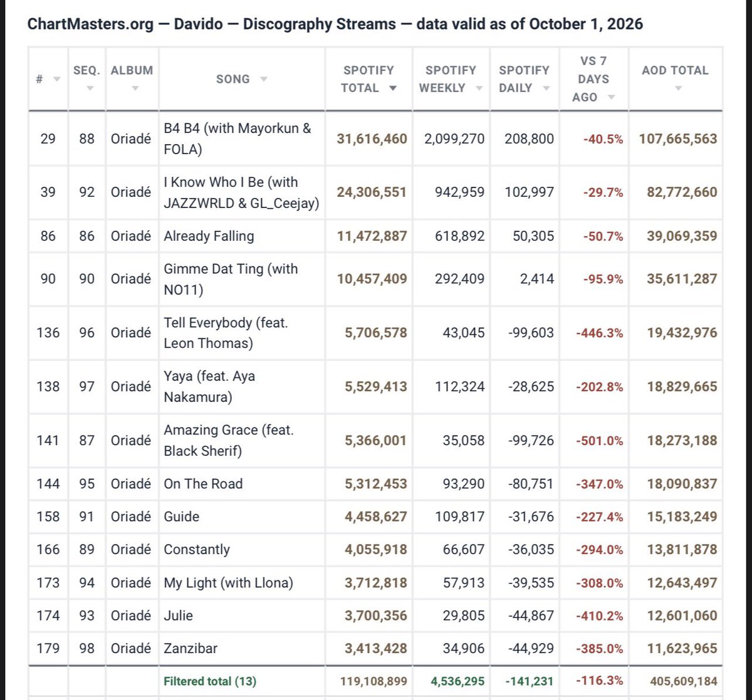This screenshot has height=700, width=752.
Task: Click Filtered total (13) label
Action: pos(210,681)
